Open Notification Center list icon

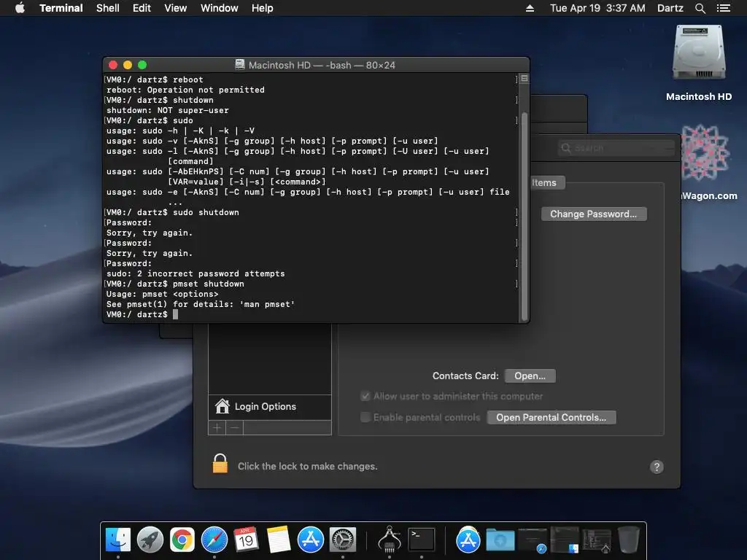[x=723, y=8]
